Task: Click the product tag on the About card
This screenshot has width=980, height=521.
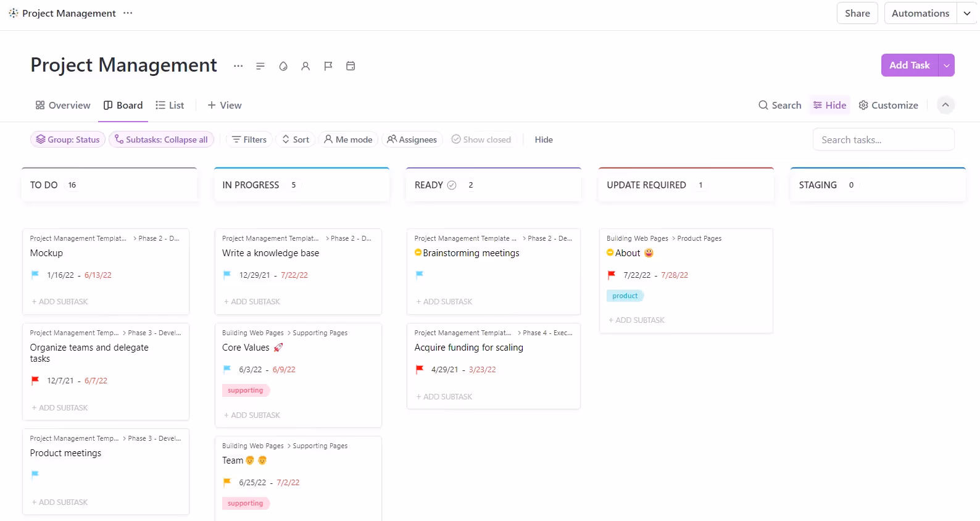Action: tap(625, 296)
